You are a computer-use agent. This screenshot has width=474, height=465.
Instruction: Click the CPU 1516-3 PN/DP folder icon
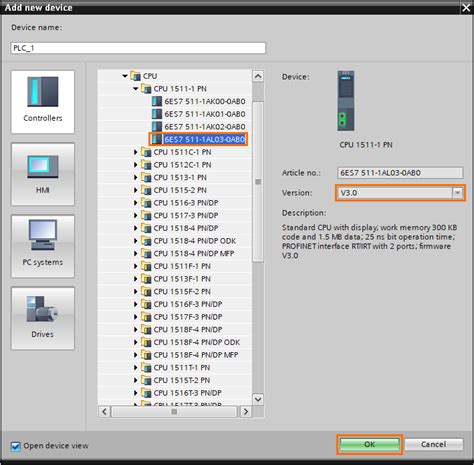point(146,203)
